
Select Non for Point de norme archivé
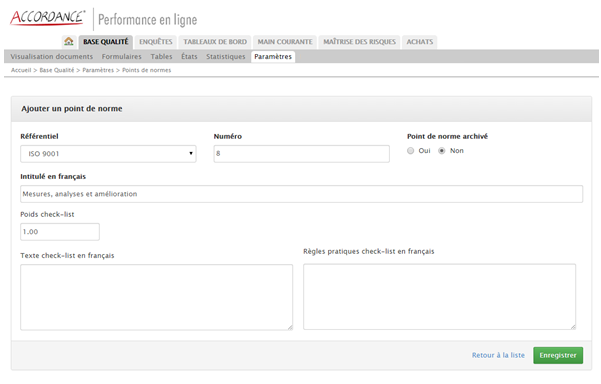(x=442, y=151)
